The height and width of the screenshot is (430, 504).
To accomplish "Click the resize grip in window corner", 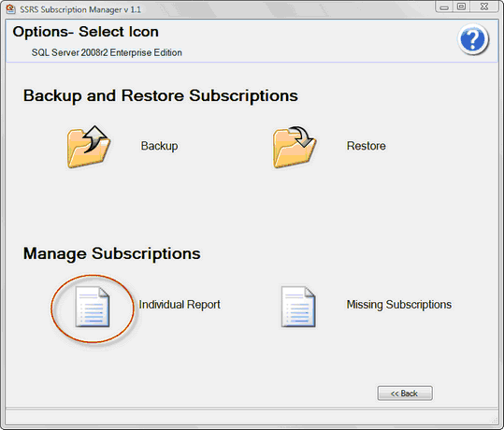I will (495, 421).
